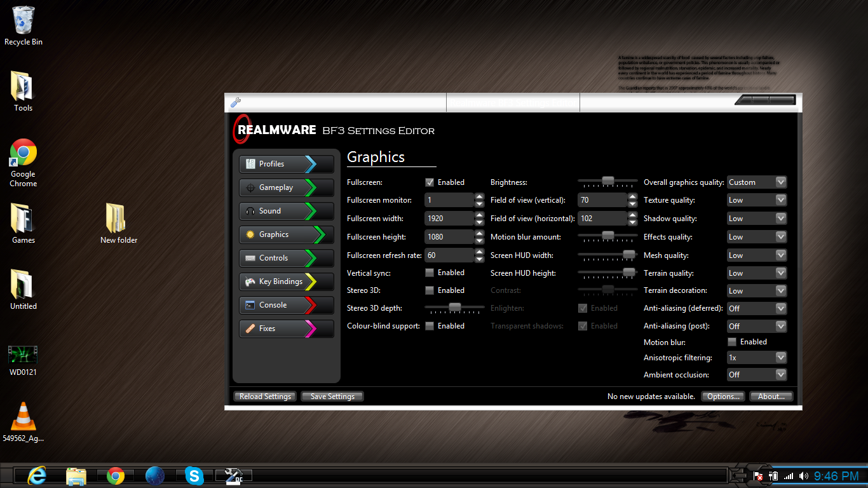
Task: Switch to the Fixes section
Action: [287, 329]
